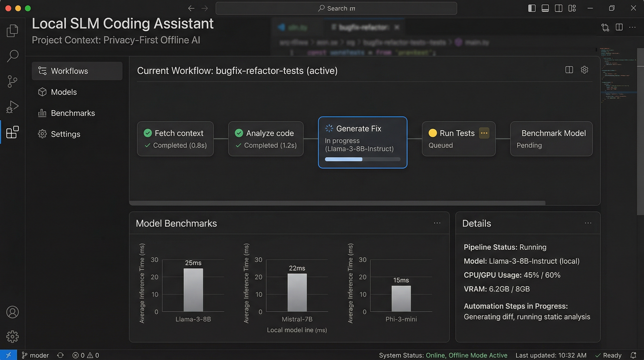Image resolution: width=644 pixels, height=360 pixels.
Task: Open the Search view in the activity bar
Action: point(12,56)
